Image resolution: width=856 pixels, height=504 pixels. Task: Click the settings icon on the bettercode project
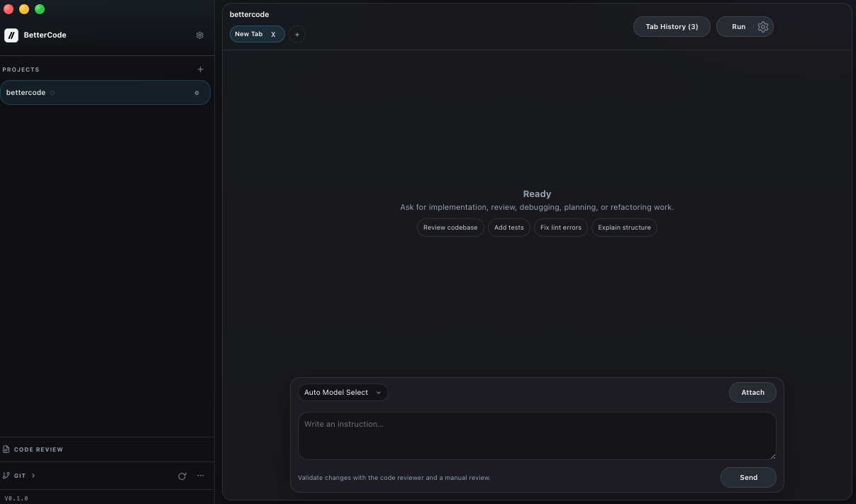(x=196, y=92)
